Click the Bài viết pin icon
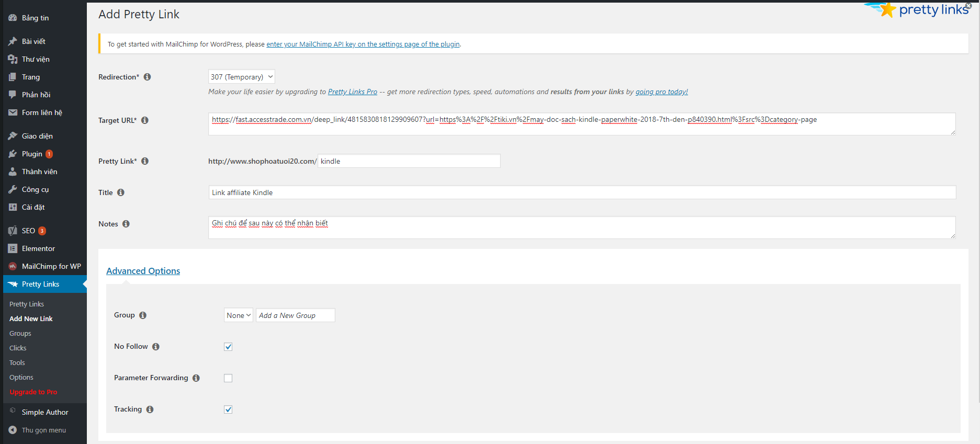The image size is (980, 444). 13,41
